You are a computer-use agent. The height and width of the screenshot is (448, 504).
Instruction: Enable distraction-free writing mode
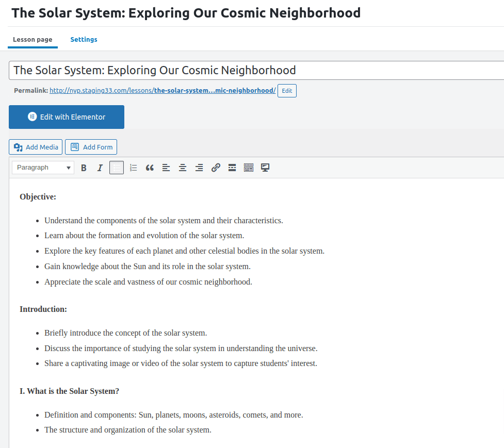click(x=265, y=168)
